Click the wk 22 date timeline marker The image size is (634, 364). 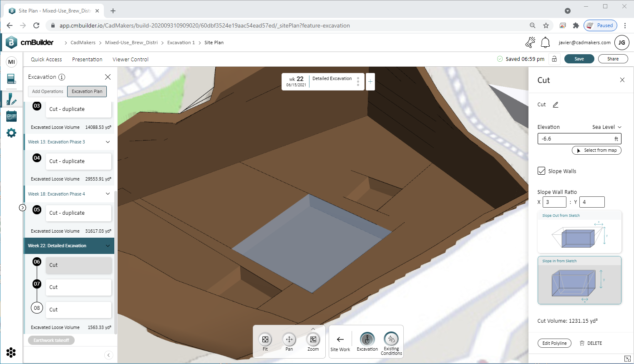296,81
